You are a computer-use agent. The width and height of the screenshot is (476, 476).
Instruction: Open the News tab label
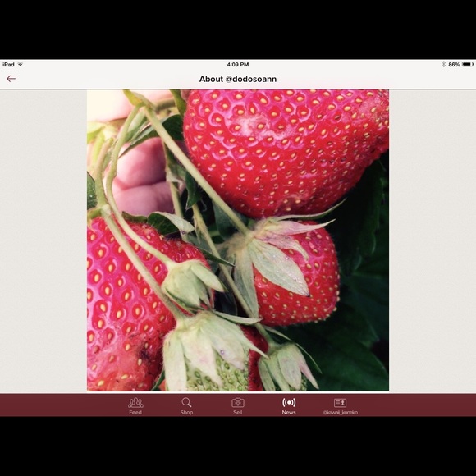coord(289,412)
